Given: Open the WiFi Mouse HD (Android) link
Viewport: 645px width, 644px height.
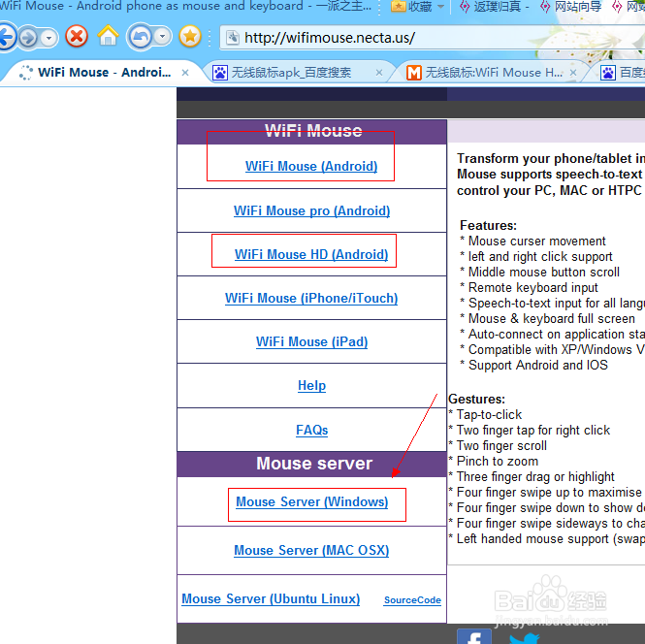Looking at the screenshot, I should click(311, 254).
